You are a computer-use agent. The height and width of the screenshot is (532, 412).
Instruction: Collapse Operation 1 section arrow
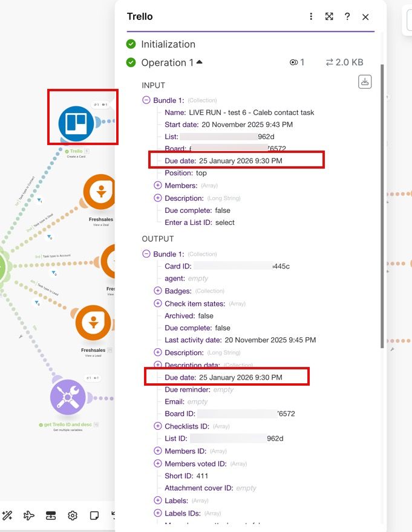coord(200,62)
